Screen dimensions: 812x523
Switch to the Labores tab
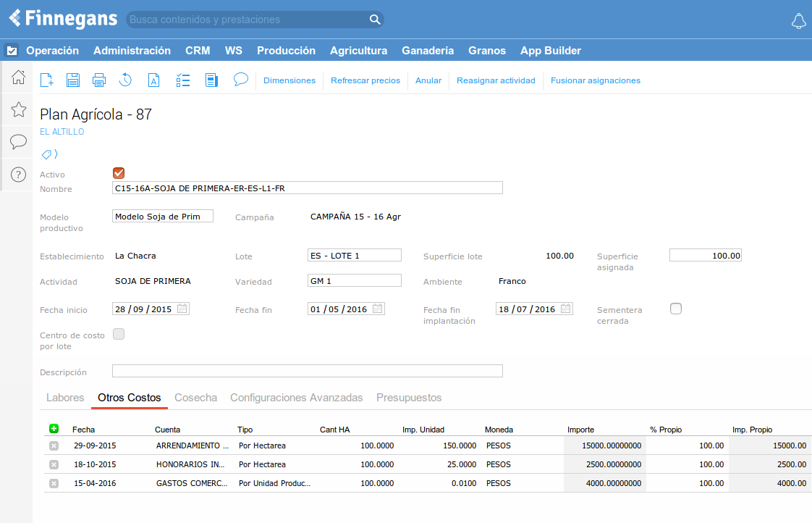pos(65,398)
